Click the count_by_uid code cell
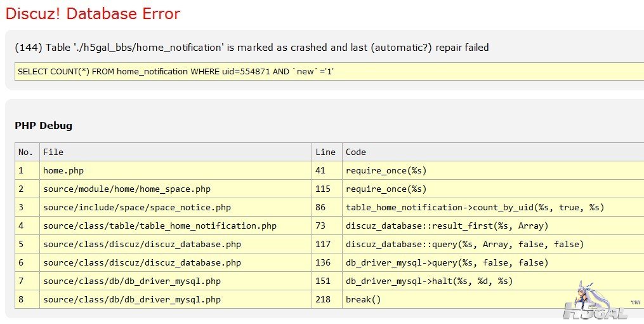The width and height of the screenshot is (644, 324). [475, 207]
